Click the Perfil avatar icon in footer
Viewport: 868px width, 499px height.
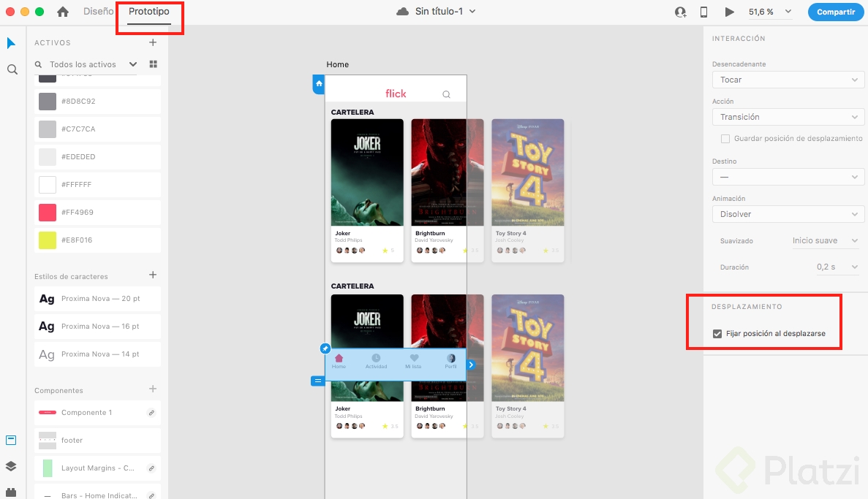coord(451,358)
